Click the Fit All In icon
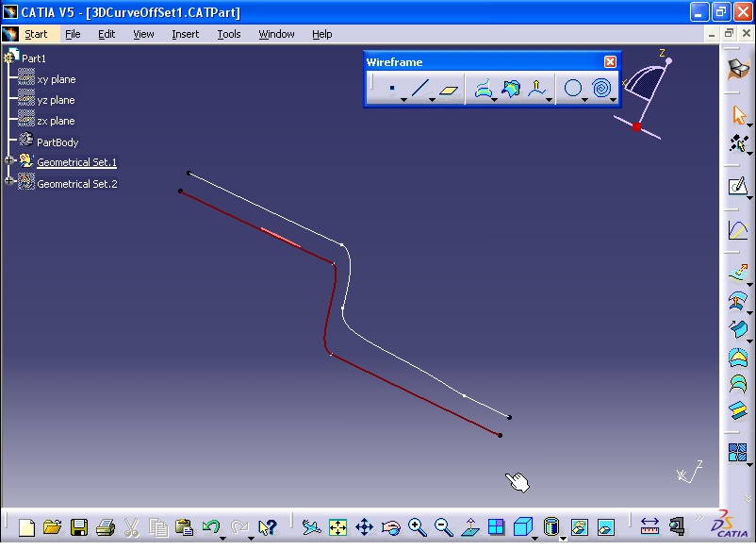Image resolution: width=756 pixels, height=550 pixels. [x=337, y=527]
